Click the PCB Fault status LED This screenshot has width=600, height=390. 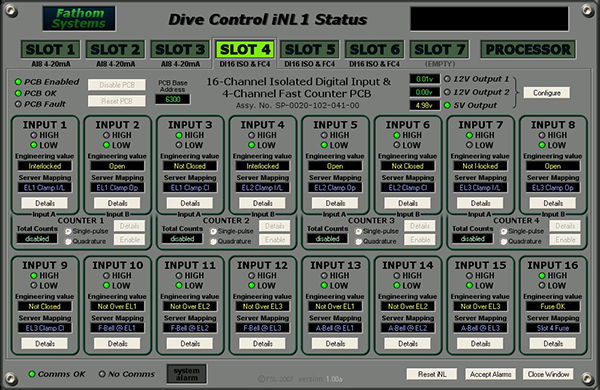coord(18,104)
